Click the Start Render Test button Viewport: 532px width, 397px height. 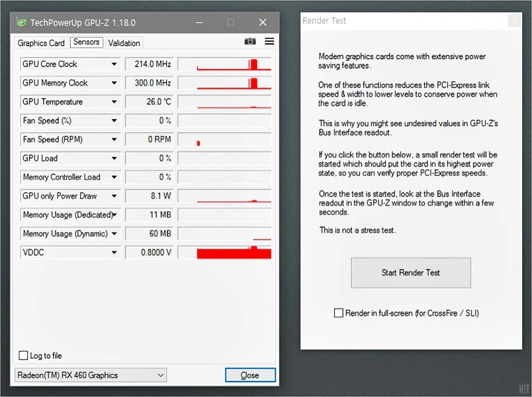click(x=411, y=272)
